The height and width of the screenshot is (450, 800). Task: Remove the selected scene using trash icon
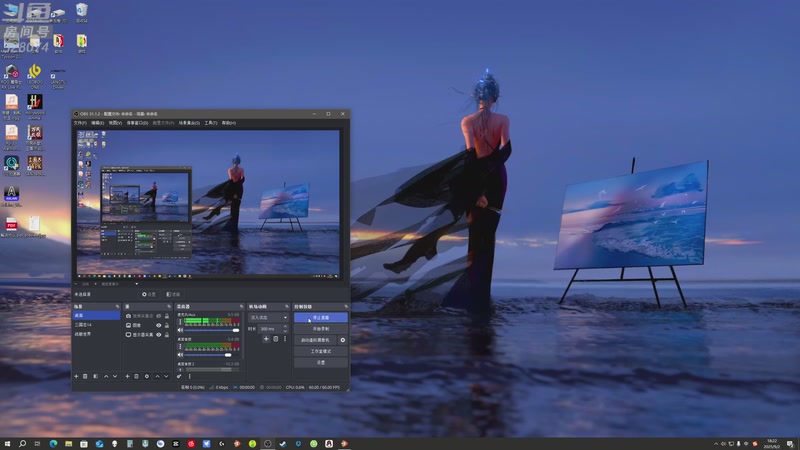(x=85, y=377)
